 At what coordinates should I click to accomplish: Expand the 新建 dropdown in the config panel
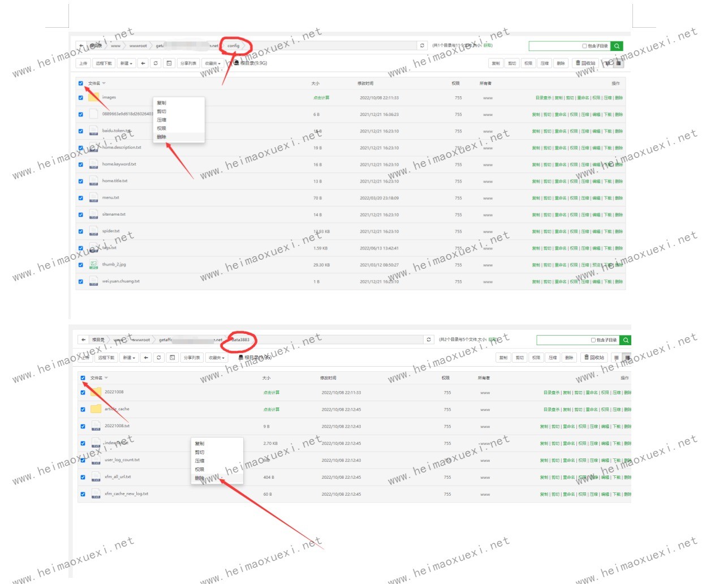click(x=126, y=63)
